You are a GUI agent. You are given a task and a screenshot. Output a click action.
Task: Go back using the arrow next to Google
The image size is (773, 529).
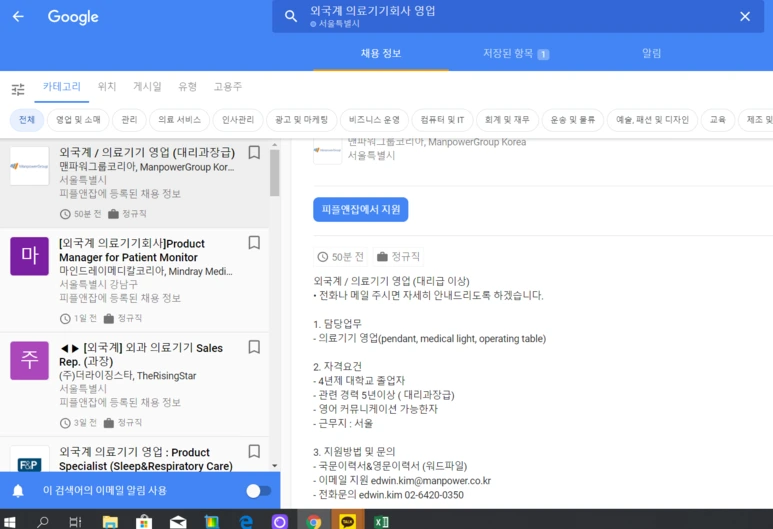click(18, 17)
